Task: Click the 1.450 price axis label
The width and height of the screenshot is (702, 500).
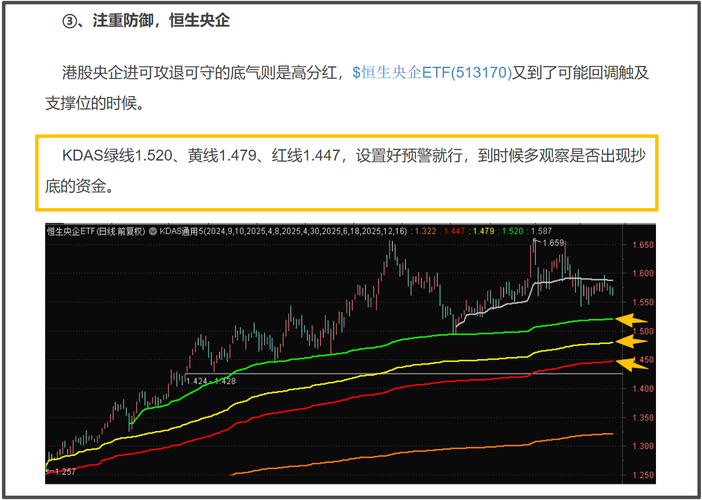Action: tap(643, 360)
